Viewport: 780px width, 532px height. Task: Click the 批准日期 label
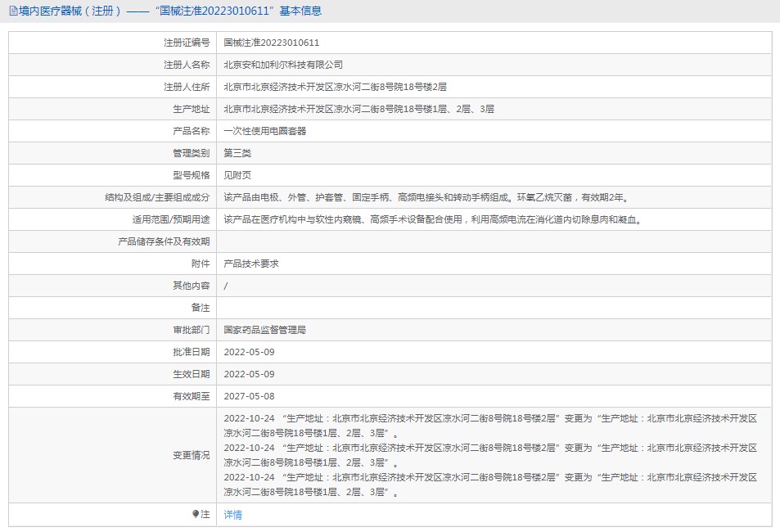[x=192, y=352]
